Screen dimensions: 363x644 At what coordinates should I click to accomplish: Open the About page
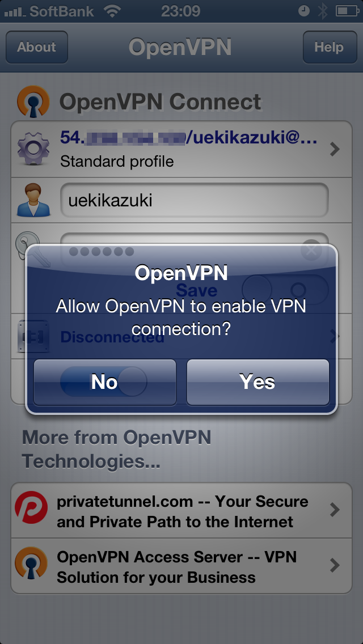[x=37, y=47]
